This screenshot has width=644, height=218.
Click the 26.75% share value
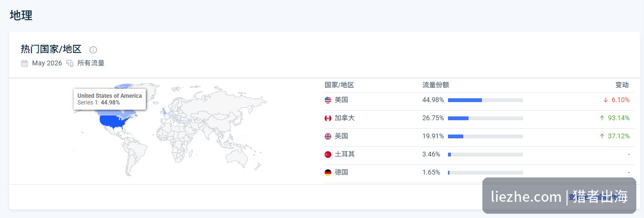pos(433,118)
